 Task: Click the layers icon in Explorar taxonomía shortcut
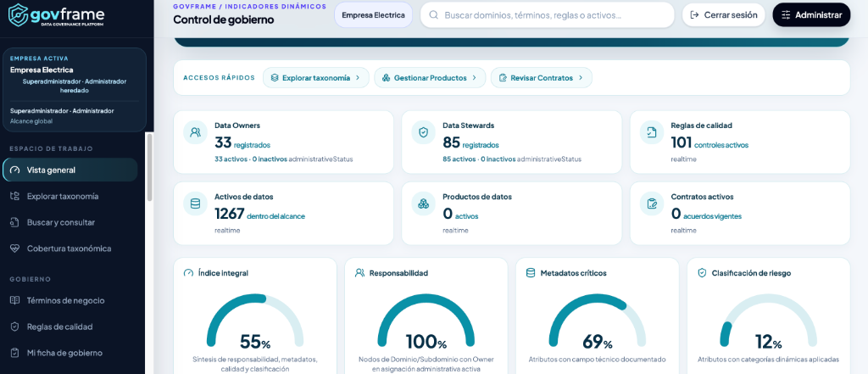pyautogui.click(x=275, y=77)
